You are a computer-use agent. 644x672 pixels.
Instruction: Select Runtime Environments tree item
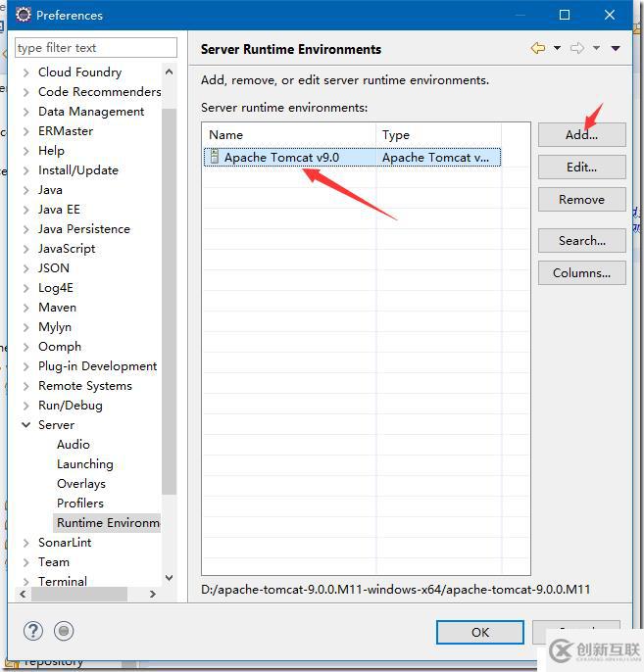click(108, 523)
